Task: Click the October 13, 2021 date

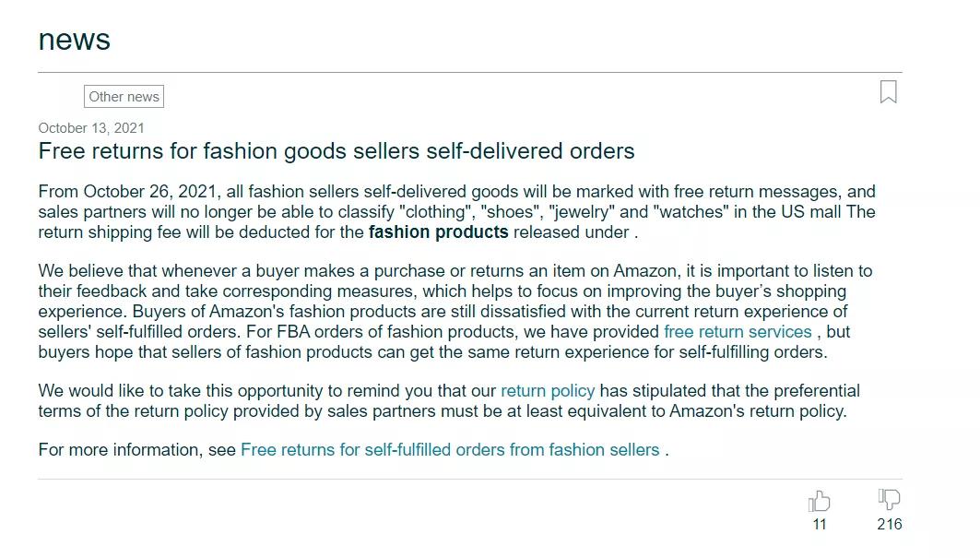Action: pos(91,128)
